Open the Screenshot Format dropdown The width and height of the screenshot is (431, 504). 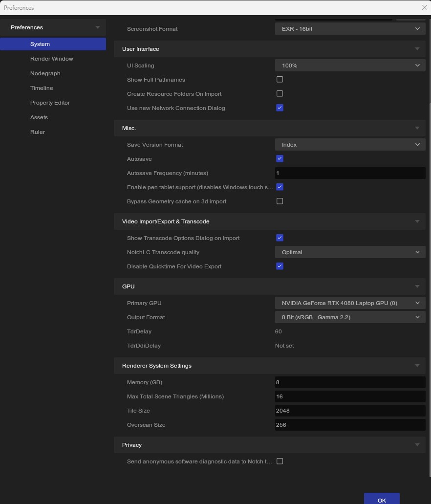click(x=350, y=28)
